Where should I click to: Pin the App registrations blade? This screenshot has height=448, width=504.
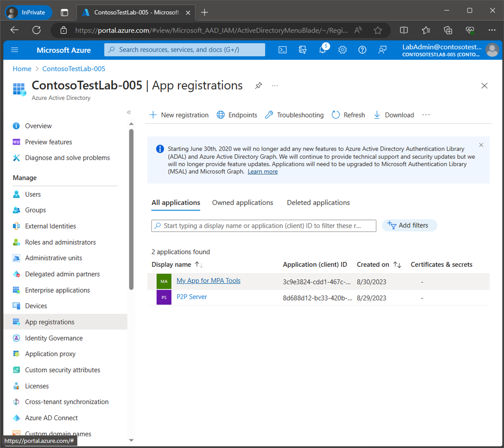point(258,86)
